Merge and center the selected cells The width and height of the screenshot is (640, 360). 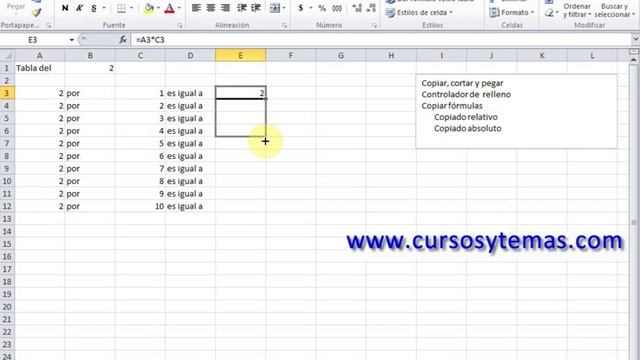(x=275, y=8)
